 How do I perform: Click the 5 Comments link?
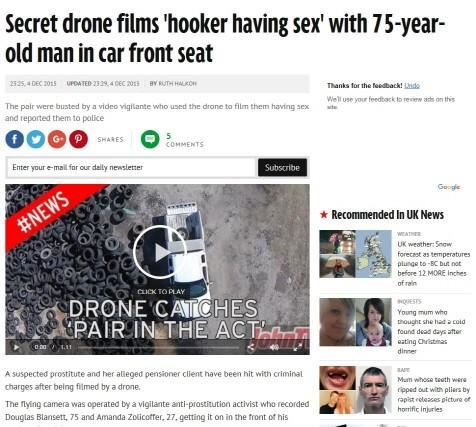pos(185,140)
